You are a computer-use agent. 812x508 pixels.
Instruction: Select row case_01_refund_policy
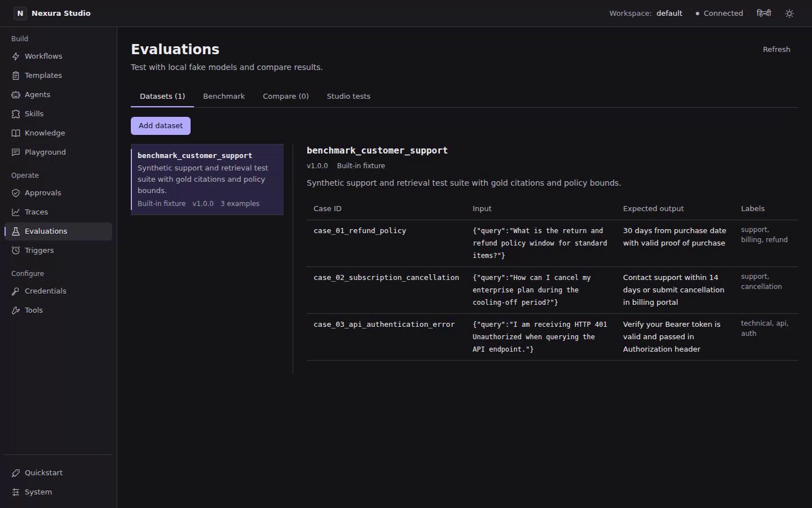pyautogui.click(x=553, y=243)
